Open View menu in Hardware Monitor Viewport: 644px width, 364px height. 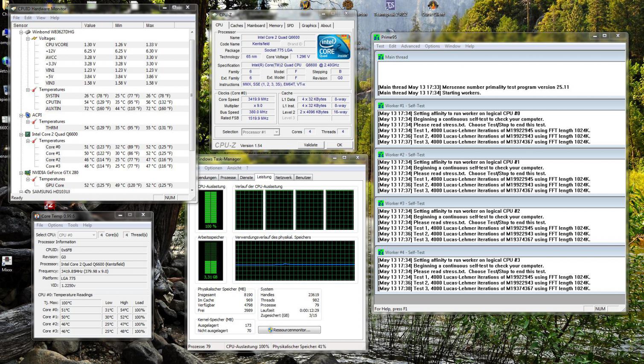(41, 18)
